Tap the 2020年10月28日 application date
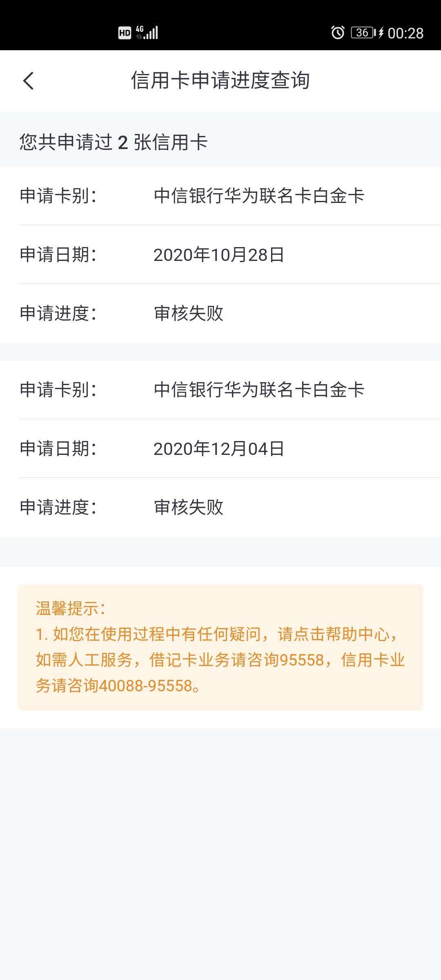441x980 pixels. 219,255
